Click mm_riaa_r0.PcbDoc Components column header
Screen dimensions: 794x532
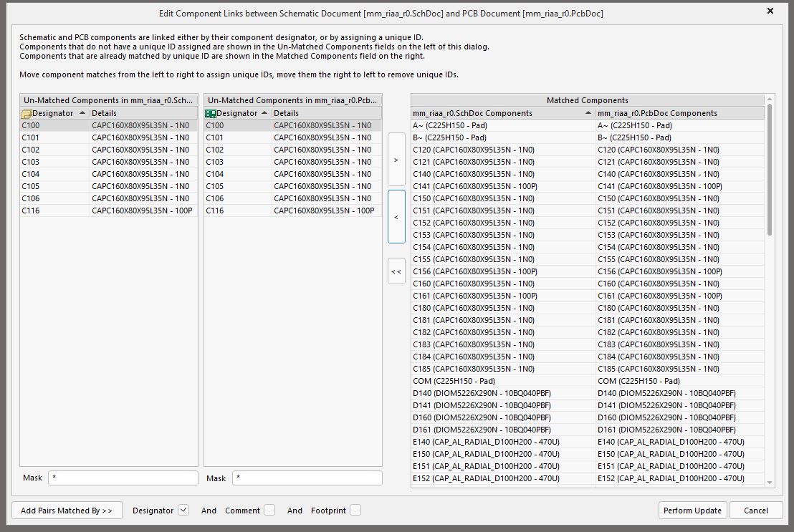pyautogui.click(x=679, y=113)
